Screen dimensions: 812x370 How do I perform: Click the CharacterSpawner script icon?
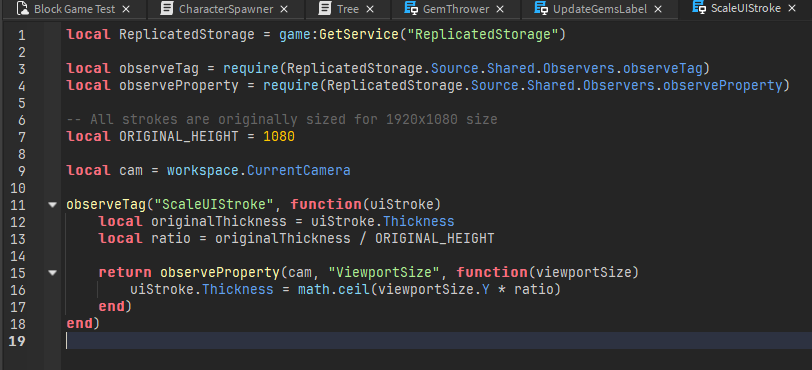[x=166, y=9]
